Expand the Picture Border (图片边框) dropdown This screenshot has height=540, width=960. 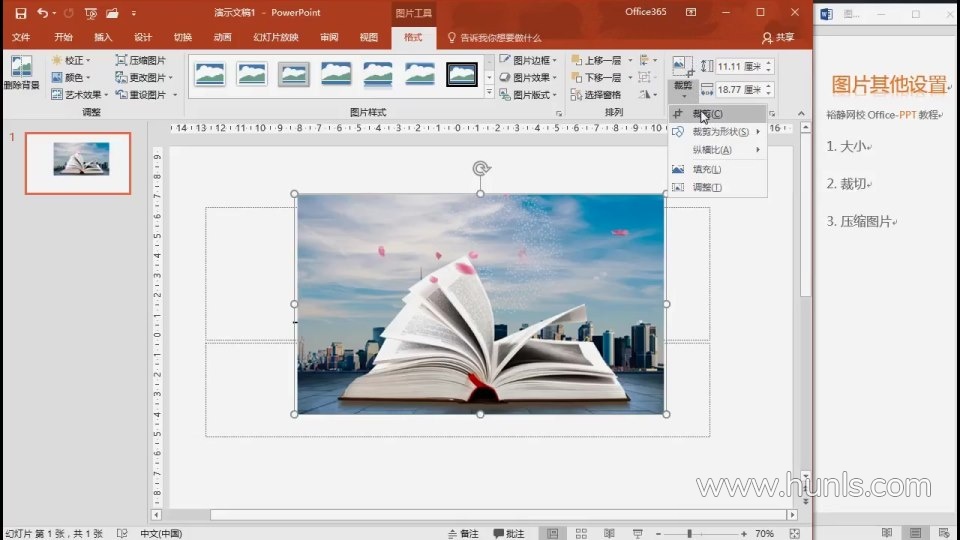point(529,60)
